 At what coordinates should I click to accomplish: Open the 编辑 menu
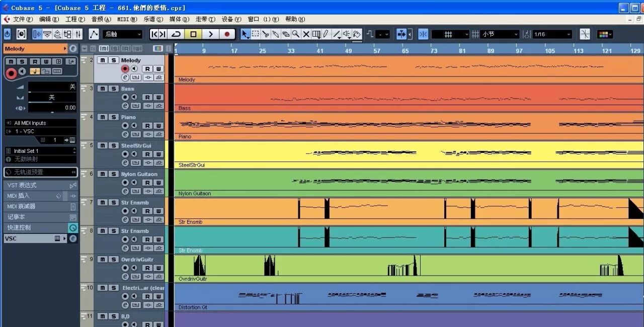point(49,19)
